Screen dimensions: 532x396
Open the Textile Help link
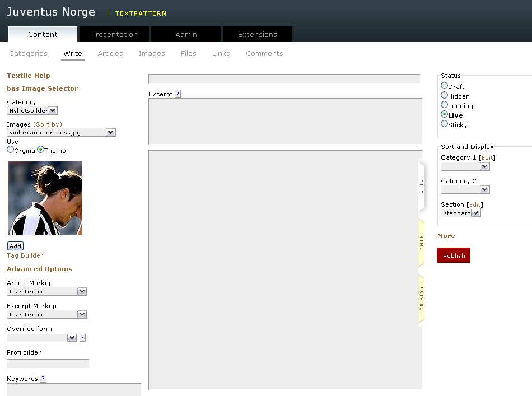click(x=29, y=75)
